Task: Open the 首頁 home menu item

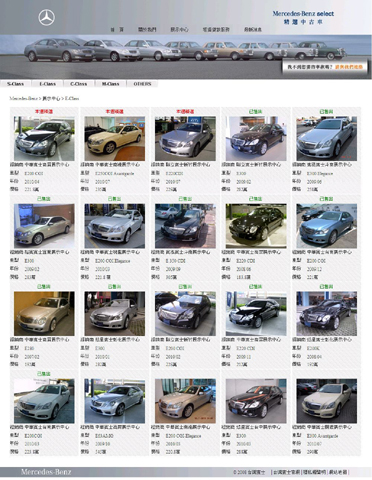Action: pyautogui.click(x=117, y=30)
